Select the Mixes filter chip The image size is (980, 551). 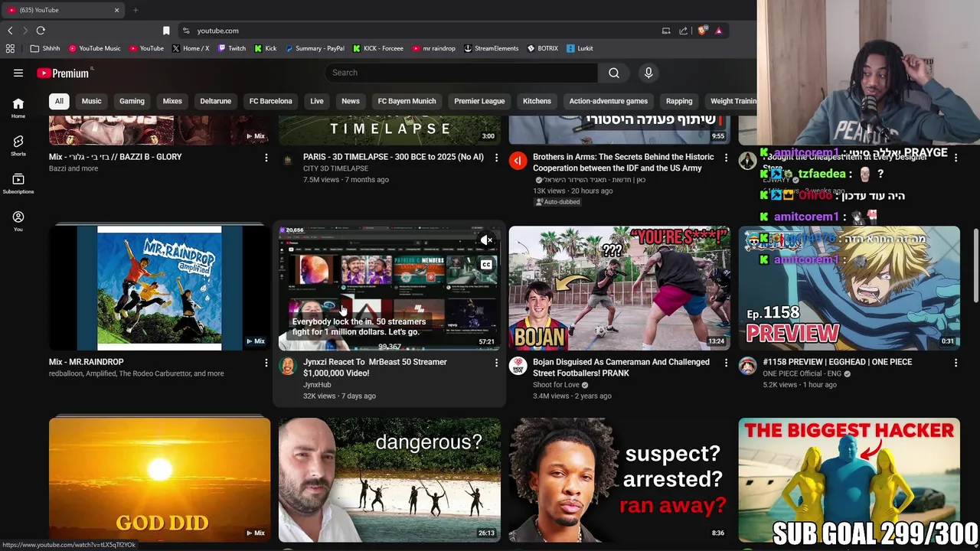click(172, 101)
